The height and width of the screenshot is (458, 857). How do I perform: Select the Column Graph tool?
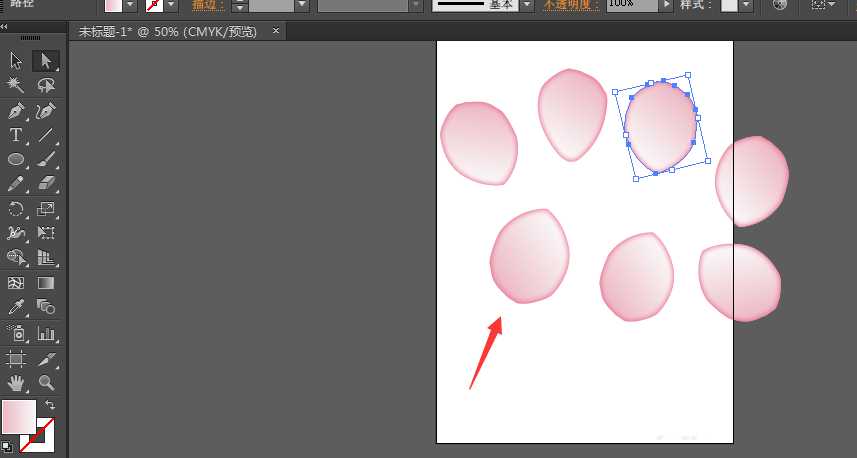46,333
